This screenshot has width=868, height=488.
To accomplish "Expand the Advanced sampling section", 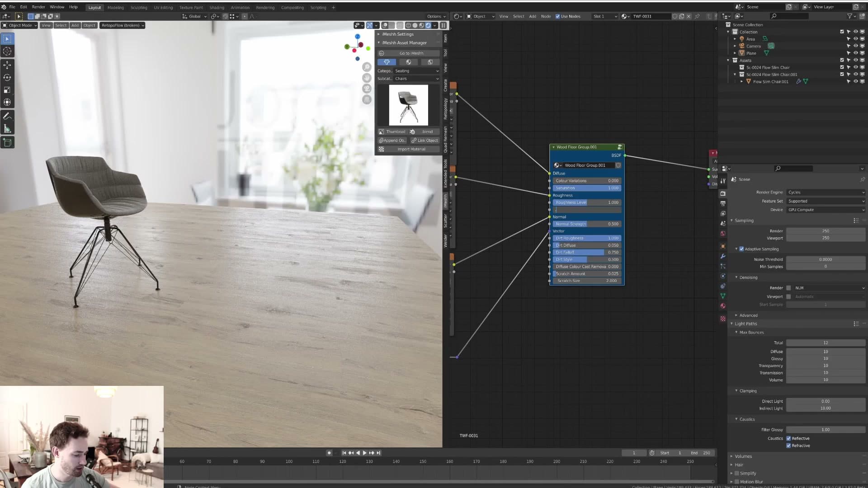I will [x=748, y=315].
